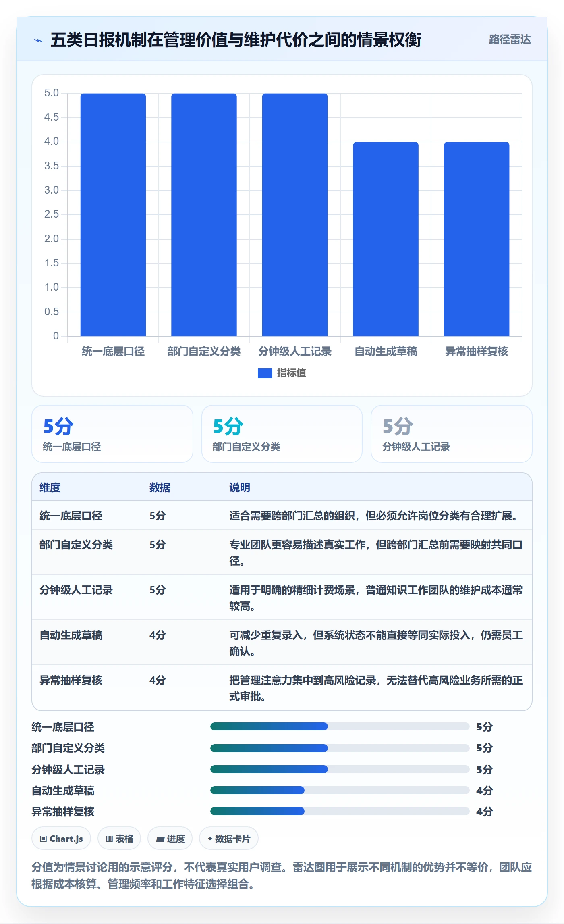
Task: Select the 异常抽样复核 cell in the table
Action: click(71, 680)
